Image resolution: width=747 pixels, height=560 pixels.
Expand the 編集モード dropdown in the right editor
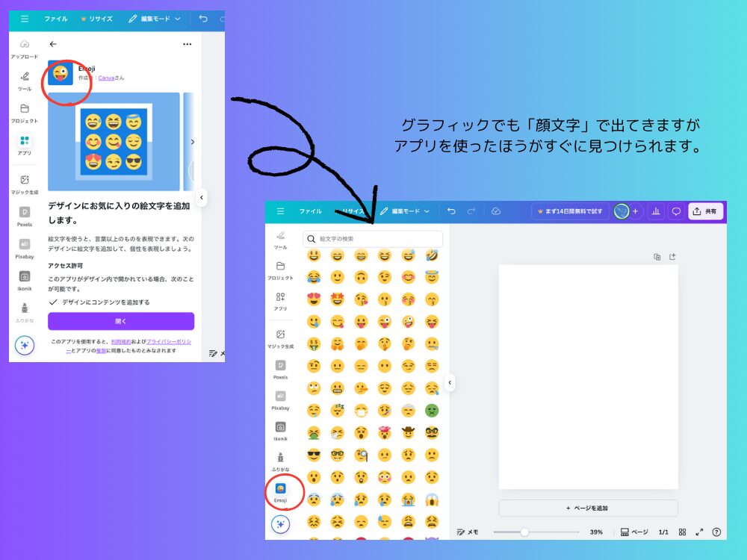[406, 211]
